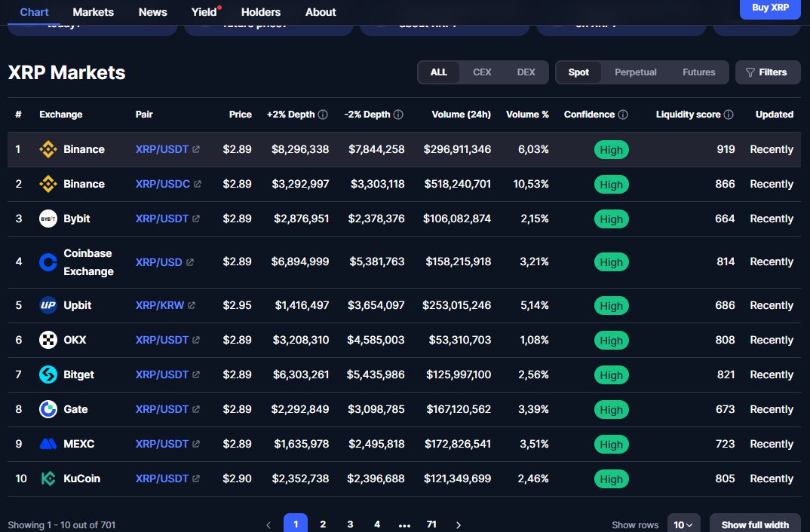Image resolution: width=810 pixels, height=532 pixels.
Task: Click the OKX exchange logo
Action: click(48, 340)
